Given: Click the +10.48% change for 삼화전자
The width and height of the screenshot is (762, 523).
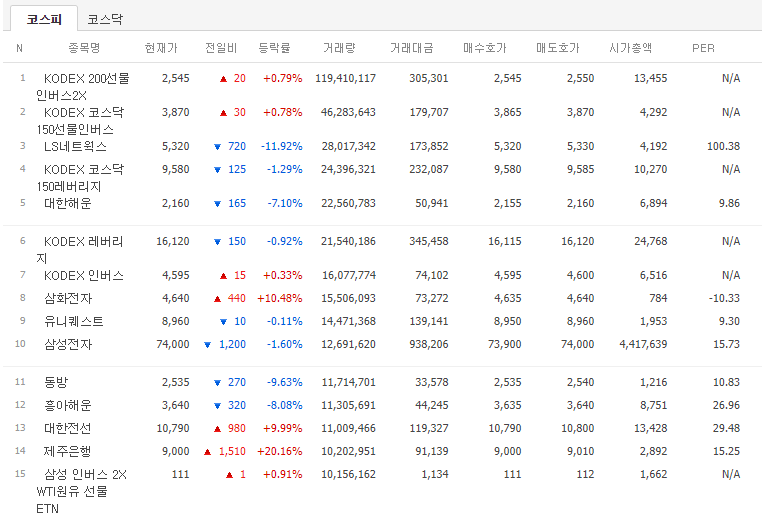Looking at the screenshot, I should [x=279, y=298].
